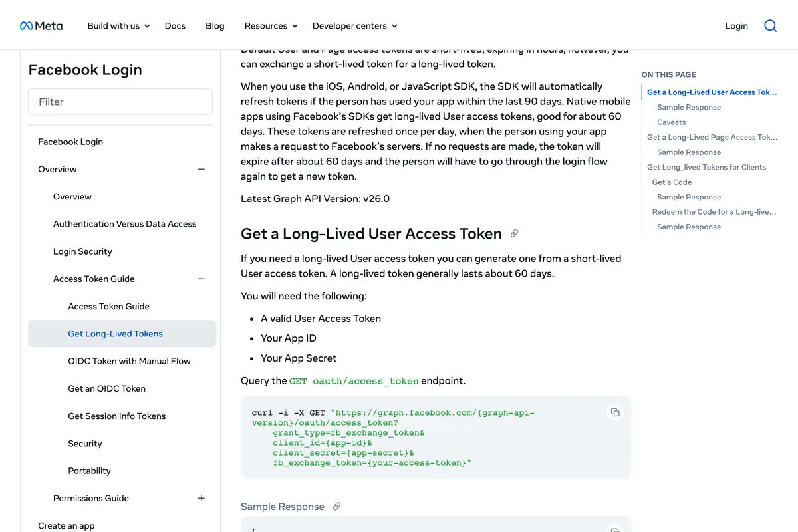Open the nested Overview sidebar page
The width and height of the screenshot is (798, 532).
coord(72,197)
